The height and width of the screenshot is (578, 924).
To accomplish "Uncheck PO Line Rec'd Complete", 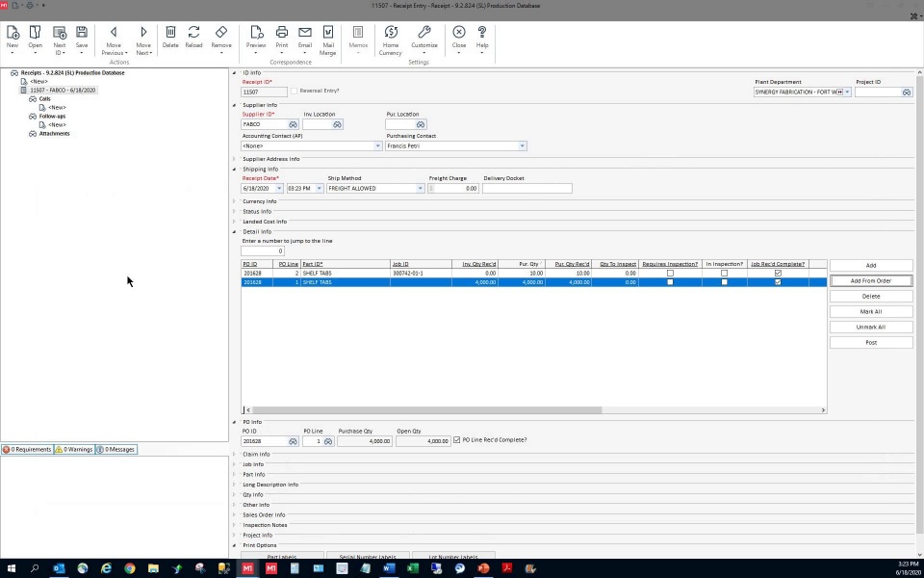I will 455,440.
